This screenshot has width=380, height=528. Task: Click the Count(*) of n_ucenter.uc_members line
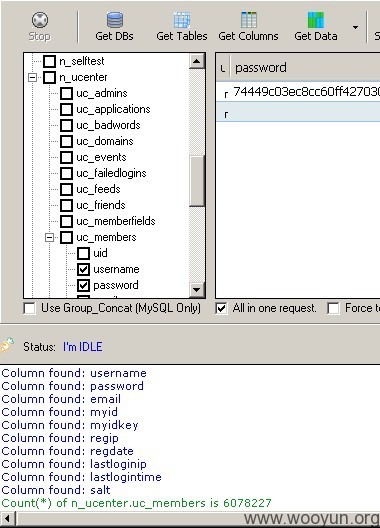click(136, 503)
